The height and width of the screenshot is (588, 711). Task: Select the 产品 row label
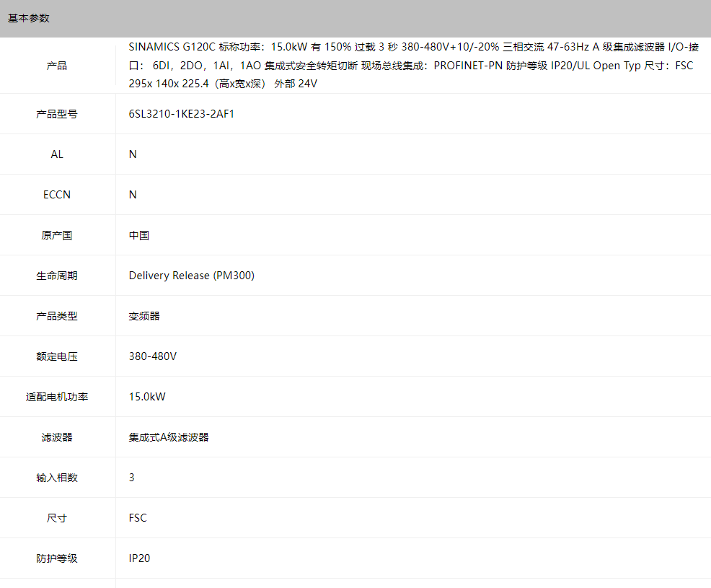57,66
